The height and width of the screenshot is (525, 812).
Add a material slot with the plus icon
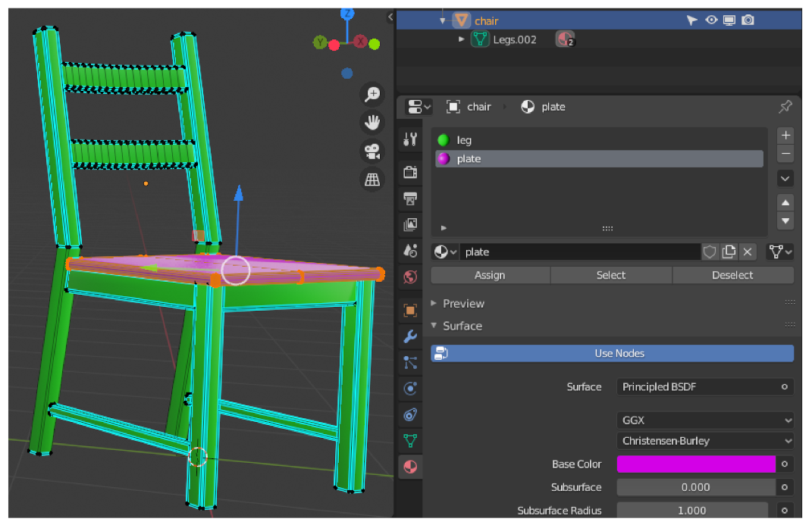(x=785, y=135)
